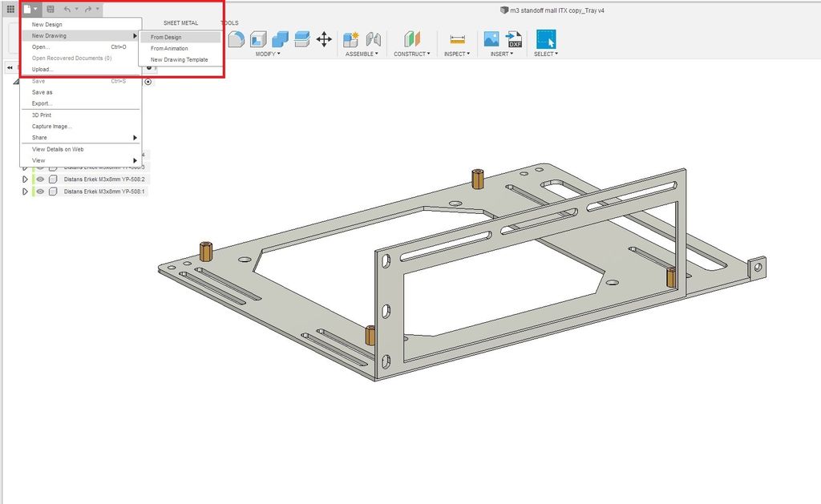
Task: Hide Distans Erkek M3x8mm YP-508:1 with eye toggle
Action: coord(41,192)
